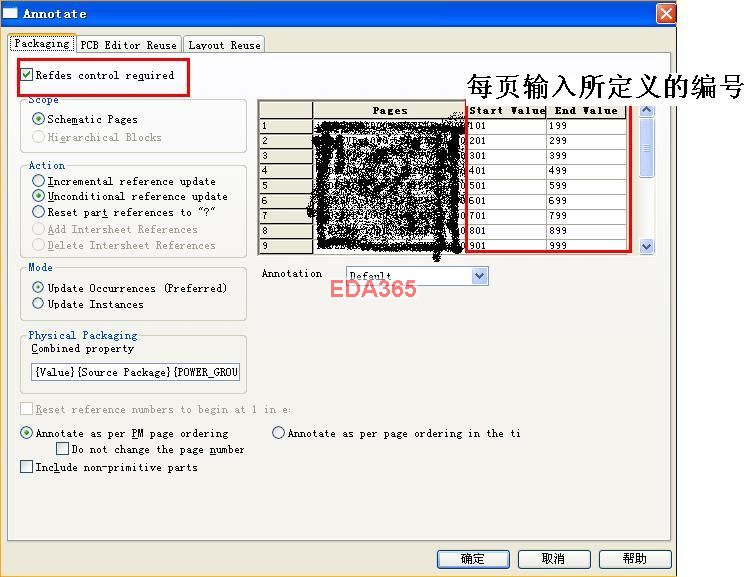Confirm with the 确定 button
The height and width of the screenshot is (577, 748).
pyautogui.click(x=473, y=559)
